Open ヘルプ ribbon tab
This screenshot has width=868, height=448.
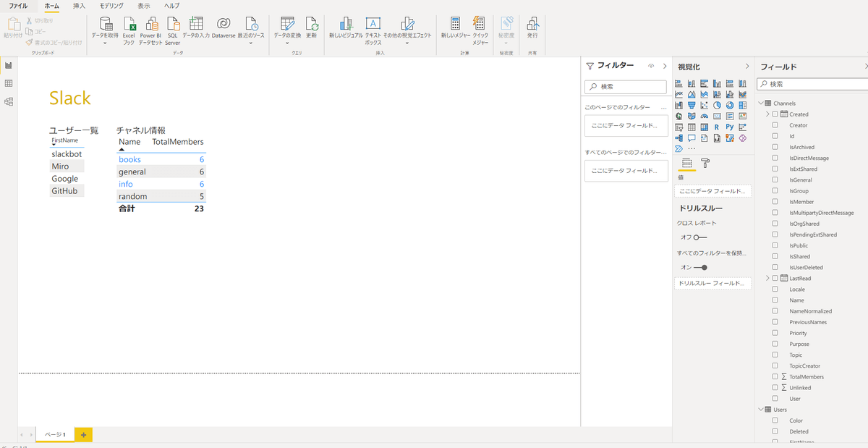[172, 6]
